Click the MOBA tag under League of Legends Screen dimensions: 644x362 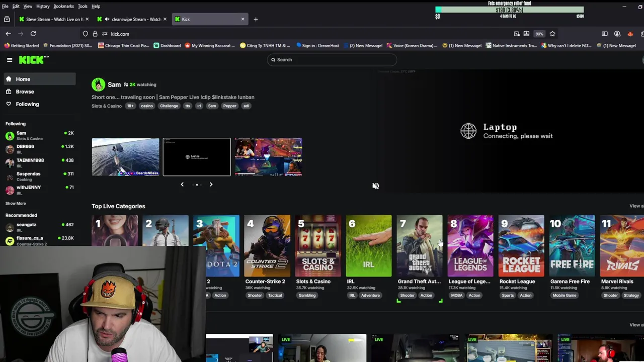456,296
